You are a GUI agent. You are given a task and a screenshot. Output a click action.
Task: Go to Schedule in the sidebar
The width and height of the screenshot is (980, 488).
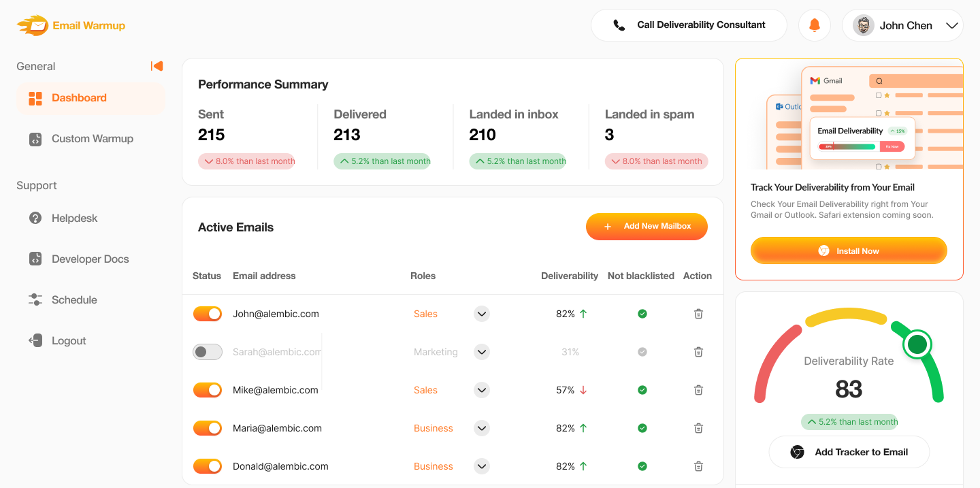74,300
